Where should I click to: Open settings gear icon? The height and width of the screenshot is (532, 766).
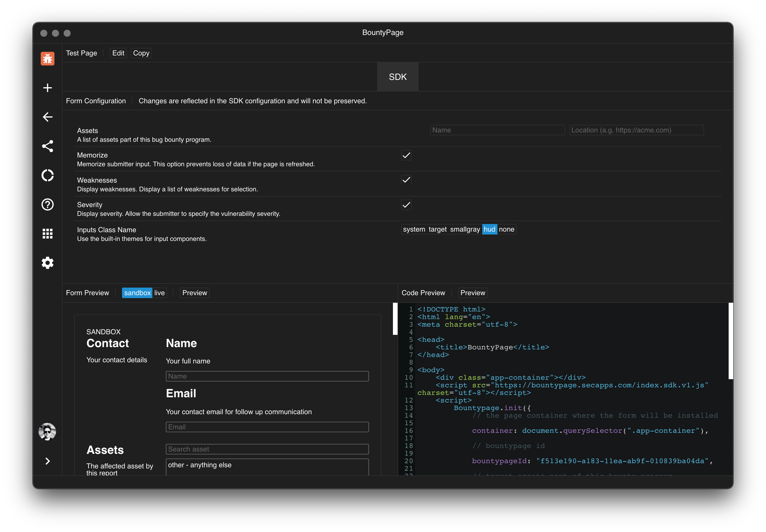pyautogui.click(x=47, y=263)
